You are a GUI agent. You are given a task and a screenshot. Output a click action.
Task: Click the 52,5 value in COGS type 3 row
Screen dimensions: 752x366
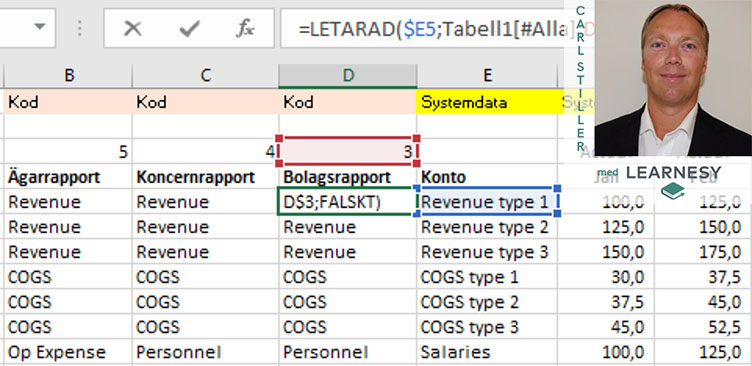(x=704, y=327)
